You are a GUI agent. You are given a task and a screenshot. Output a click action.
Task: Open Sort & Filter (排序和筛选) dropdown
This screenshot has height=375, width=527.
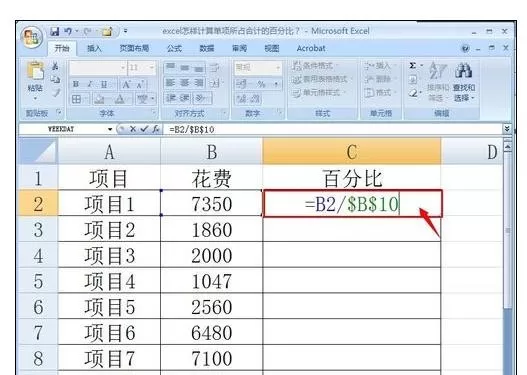click(437, 83)
